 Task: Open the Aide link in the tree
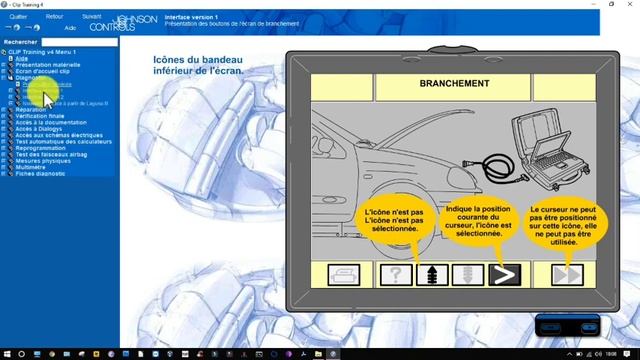pos(22,58)
